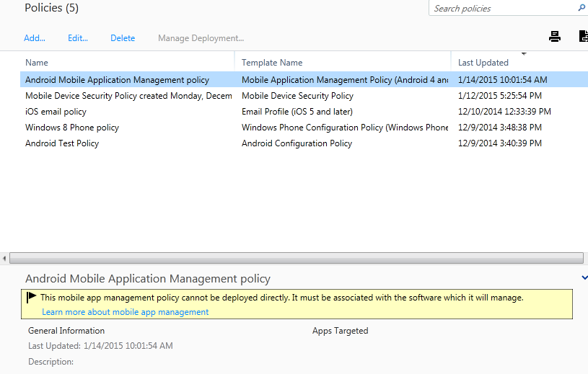This screenshot has width=588, height=374.
Task: Select the iOS email policy row
Action: pos(304,112)
